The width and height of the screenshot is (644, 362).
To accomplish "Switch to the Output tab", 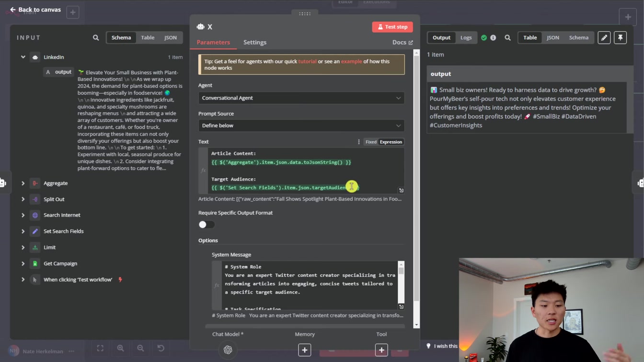I will pos(441,37).
